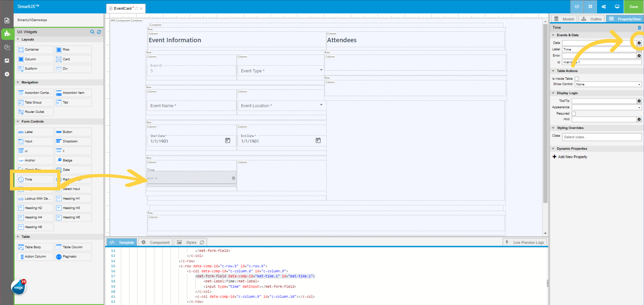The height and width of the screenshot is (305, 644).
Task: Open the settings gear in left sidebar
Action: point(7,74)
